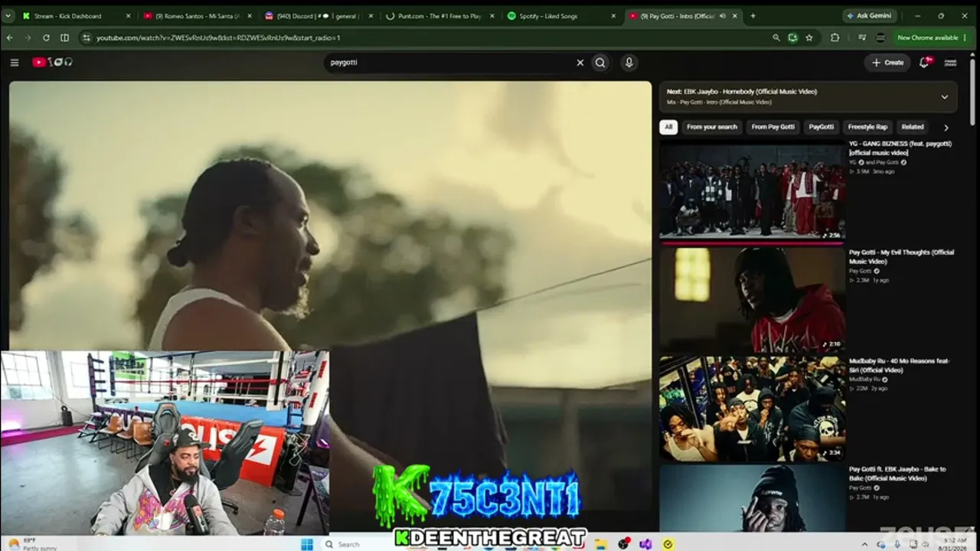Select the PayGotti filter chip
The height and width of the screenshot is (551, 980).
[822, 127]
